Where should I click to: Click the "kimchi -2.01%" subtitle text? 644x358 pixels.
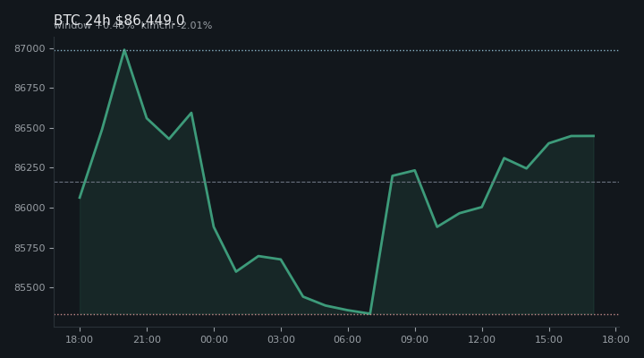click(x=176, y=25)
